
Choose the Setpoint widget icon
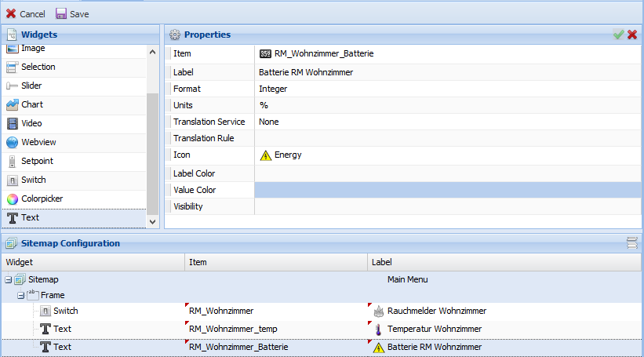pyautogui.click(x=13, y=161)
